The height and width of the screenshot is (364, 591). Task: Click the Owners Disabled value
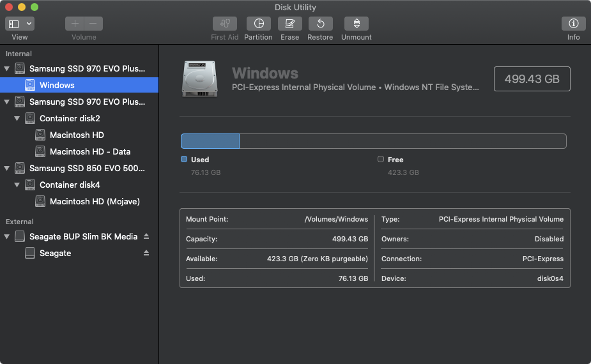click(x=549, y=239)
